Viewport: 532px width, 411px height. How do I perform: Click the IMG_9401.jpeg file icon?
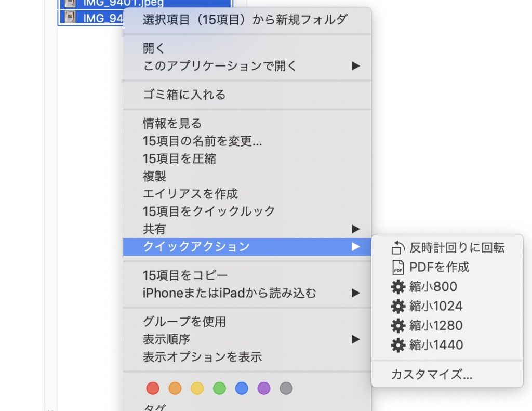(x=71, y=2)
